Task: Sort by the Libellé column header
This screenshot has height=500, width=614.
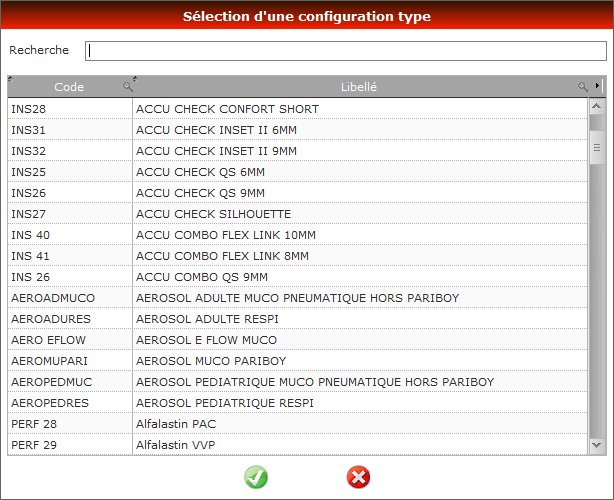Action: click(359, 87)
